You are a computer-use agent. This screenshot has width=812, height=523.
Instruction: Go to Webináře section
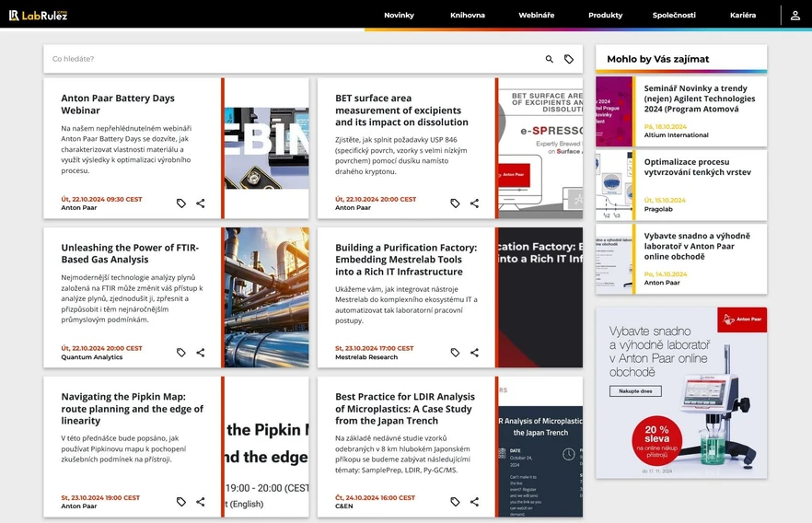(537, 15)
